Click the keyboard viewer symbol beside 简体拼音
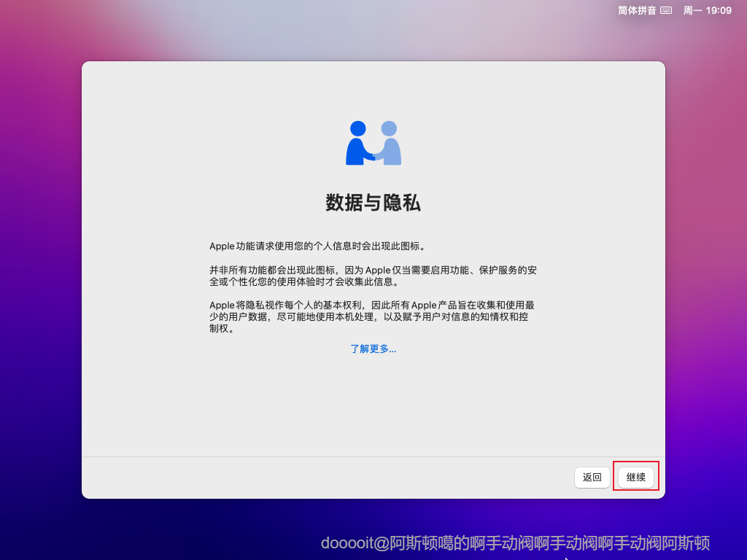 (666, 10)
